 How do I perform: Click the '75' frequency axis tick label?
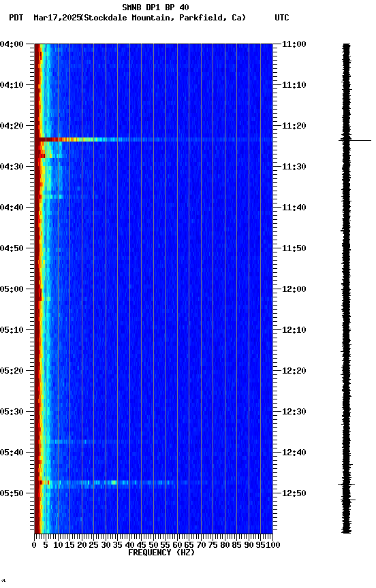point(213,546)
